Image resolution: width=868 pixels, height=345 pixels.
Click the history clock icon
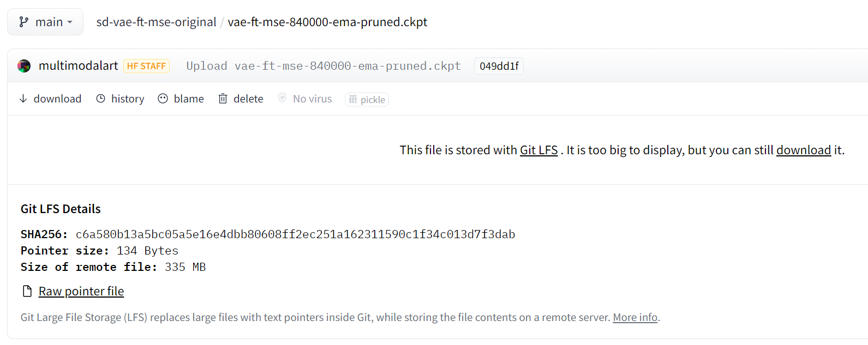coord(101,99)
